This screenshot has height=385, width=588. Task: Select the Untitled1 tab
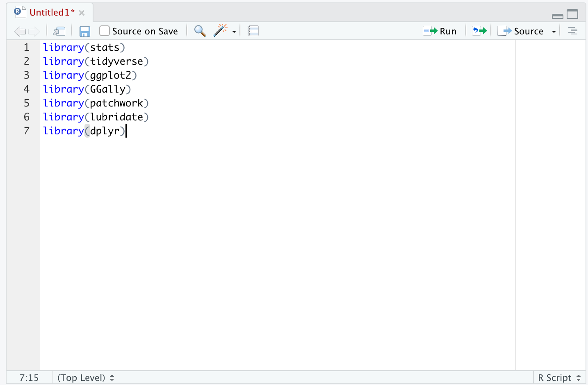[52, 12]
